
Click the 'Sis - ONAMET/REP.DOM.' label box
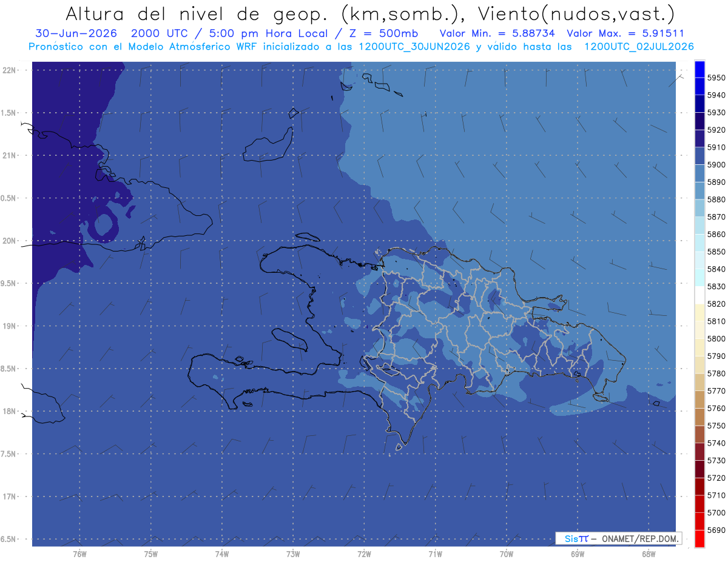[618, 538]
